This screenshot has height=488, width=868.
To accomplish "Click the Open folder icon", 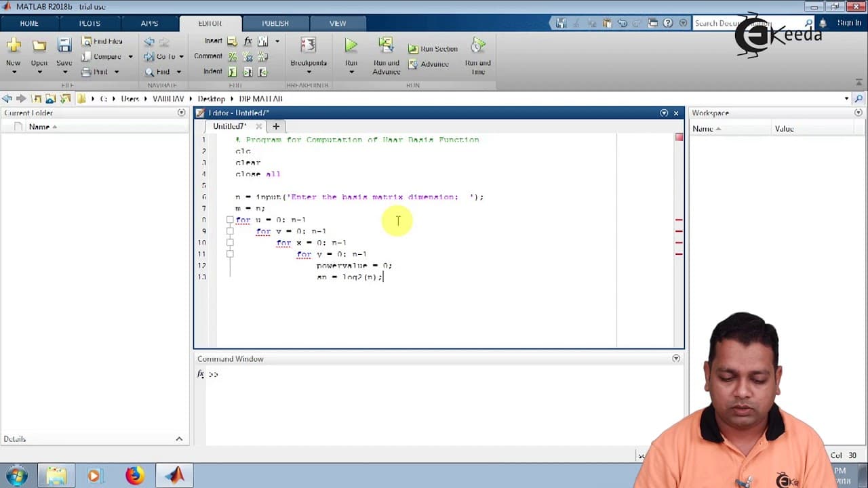I will pos(39,45).
